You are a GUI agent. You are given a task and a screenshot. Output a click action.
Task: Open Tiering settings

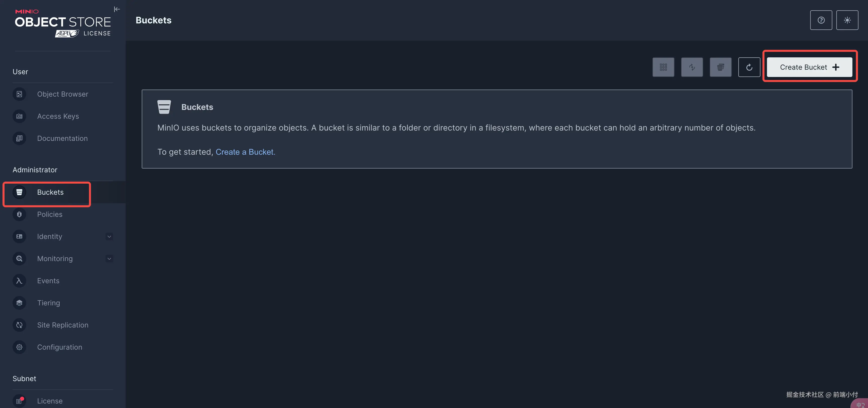pos(49,303)
